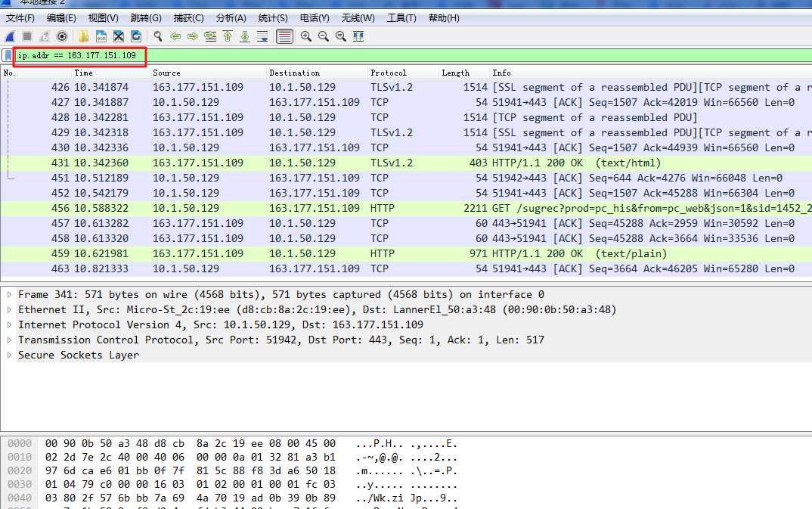Image resolution: width=812 pixels, height=509 pixels.
Task: Jump to the first packet
Action: [x=228, y=36]
